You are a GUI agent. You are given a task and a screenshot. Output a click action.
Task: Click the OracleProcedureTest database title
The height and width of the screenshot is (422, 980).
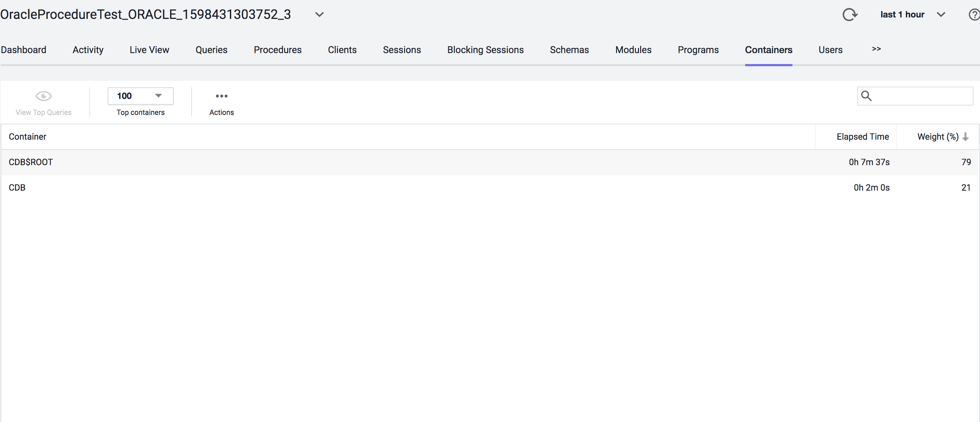[145, 15]
